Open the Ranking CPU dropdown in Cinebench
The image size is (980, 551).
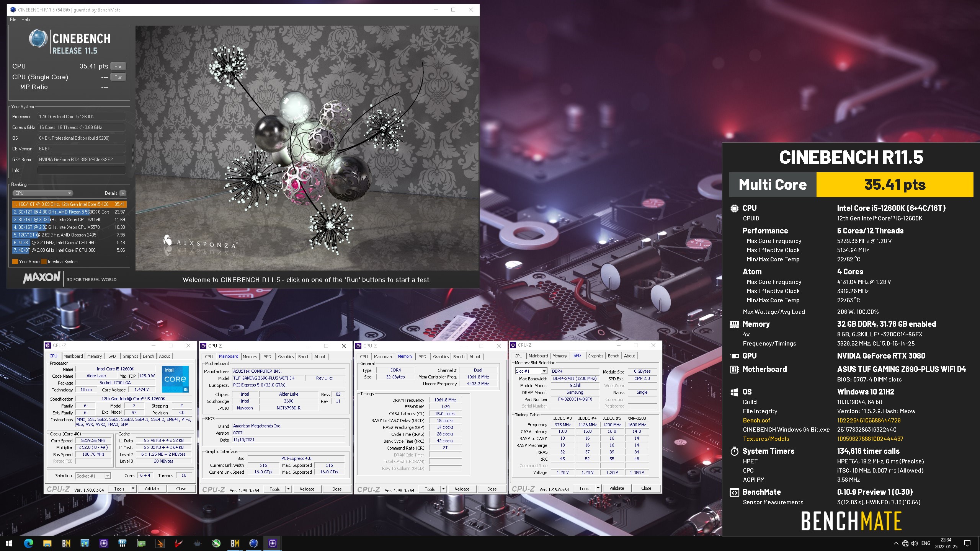(x=42, y=193)
